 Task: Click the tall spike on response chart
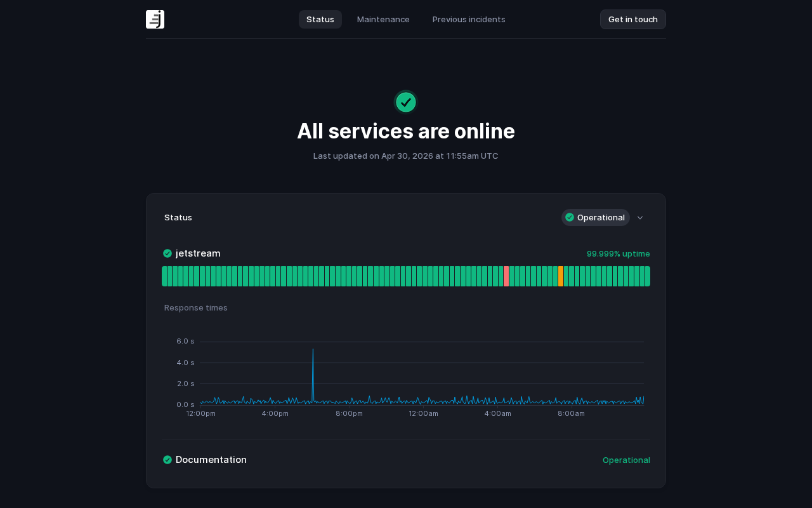click(313, 375)
